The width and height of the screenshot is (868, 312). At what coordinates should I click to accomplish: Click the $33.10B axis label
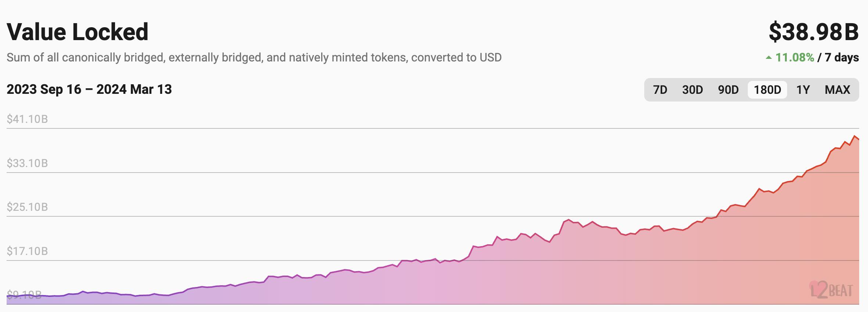[x=27, y=163]
